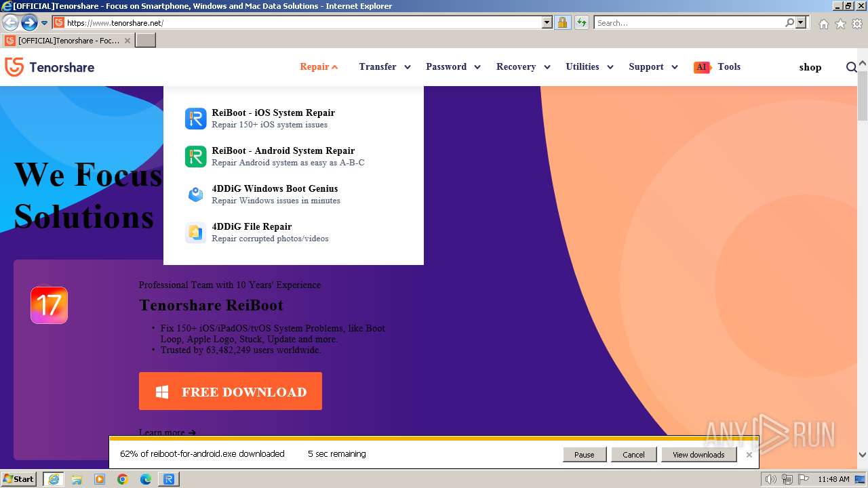Viewport: 868px width, 488px height.
Task: Open 4DDiG Windows Boot Genius icon
Action: [195, 195]
